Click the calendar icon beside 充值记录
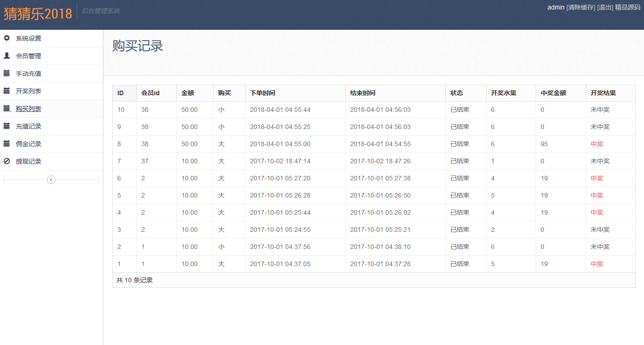644x345 pixels. click(x=7, y=126)
